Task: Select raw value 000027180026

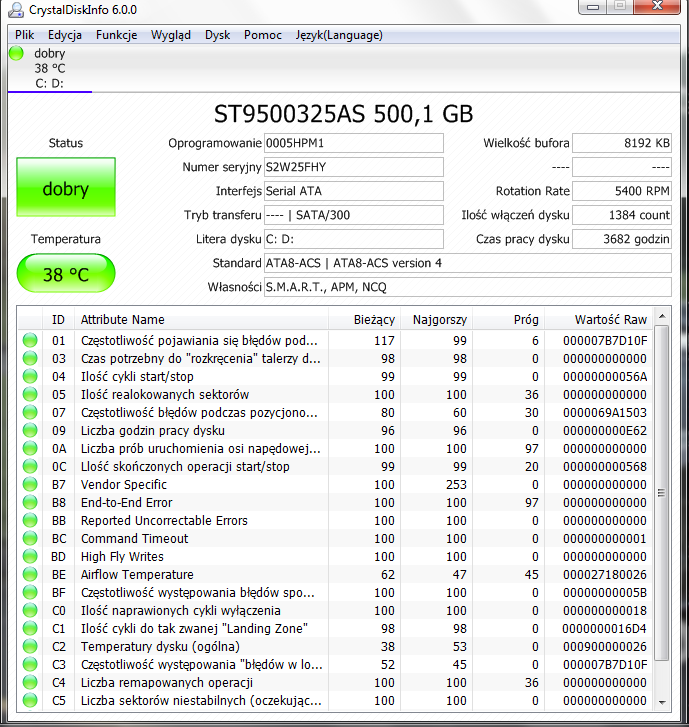Action: [x=605, y=574]
